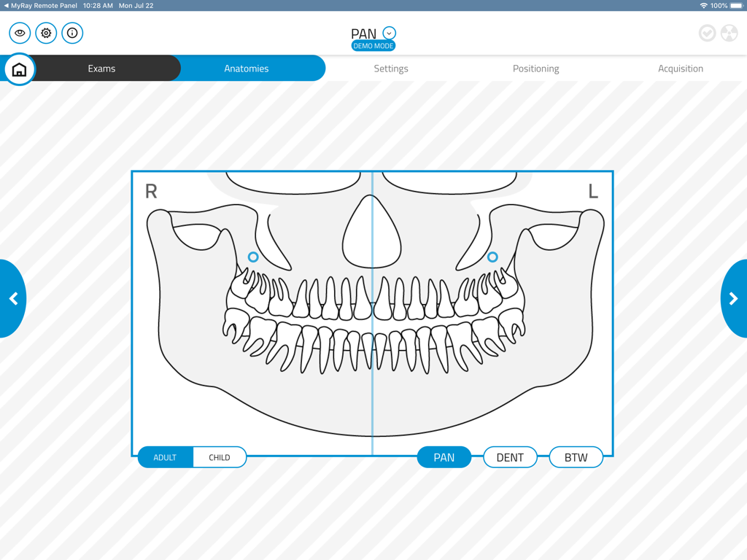747x560 pixels.
Task: Click the exam confirmation checkmark icon
Action: pyautogui.click(x=707, y=33)
